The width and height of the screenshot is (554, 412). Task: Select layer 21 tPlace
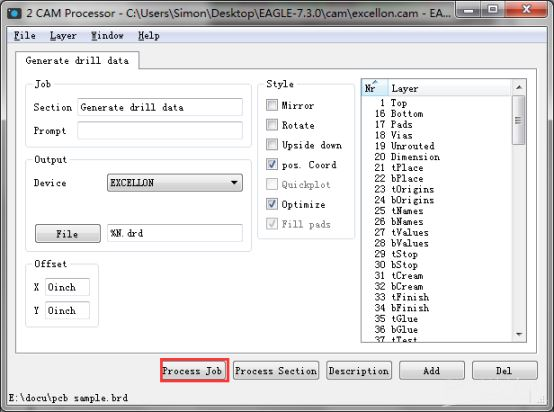point(437,167)
